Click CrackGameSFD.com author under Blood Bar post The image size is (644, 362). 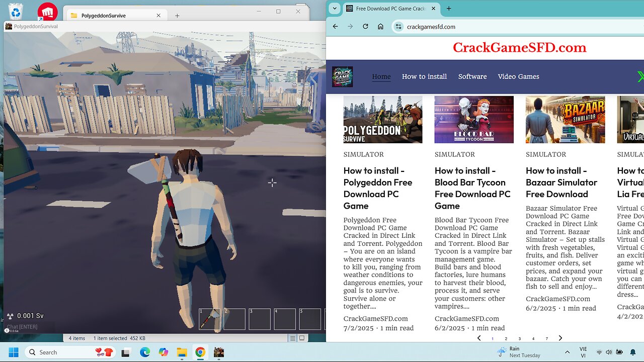(x=467, y=319)
